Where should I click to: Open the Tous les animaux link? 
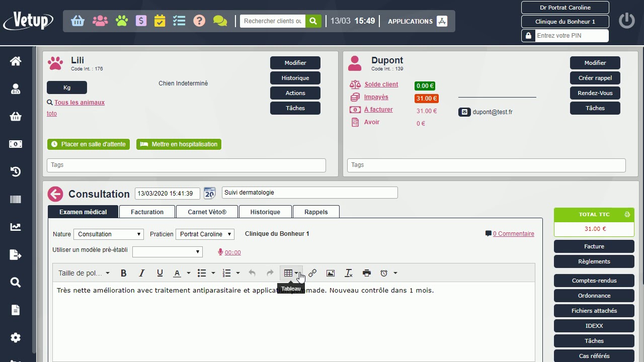point(79,103)
